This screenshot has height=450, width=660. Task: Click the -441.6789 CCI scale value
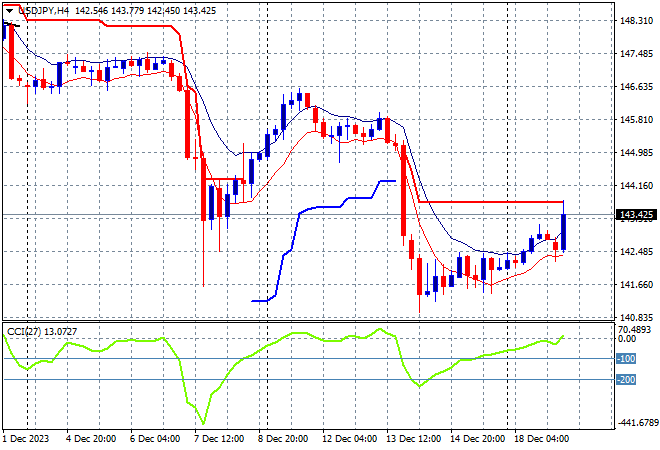[636, 422]
